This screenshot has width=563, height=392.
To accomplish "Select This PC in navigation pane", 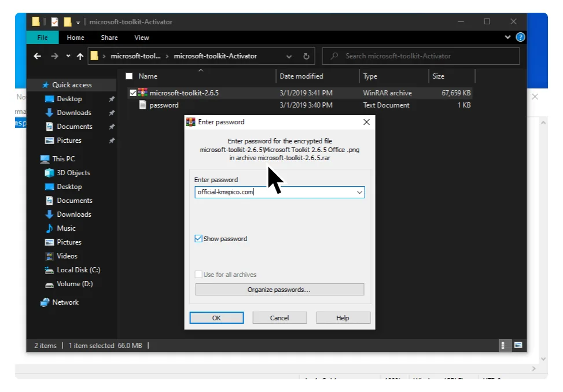I will pos(63,159).
